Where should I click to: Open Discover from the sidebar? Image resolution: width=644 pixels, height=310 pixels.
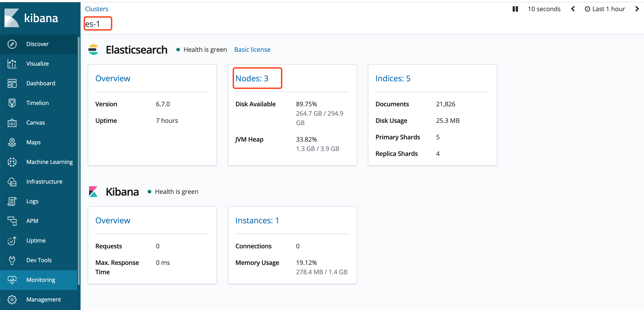(37, 44)
